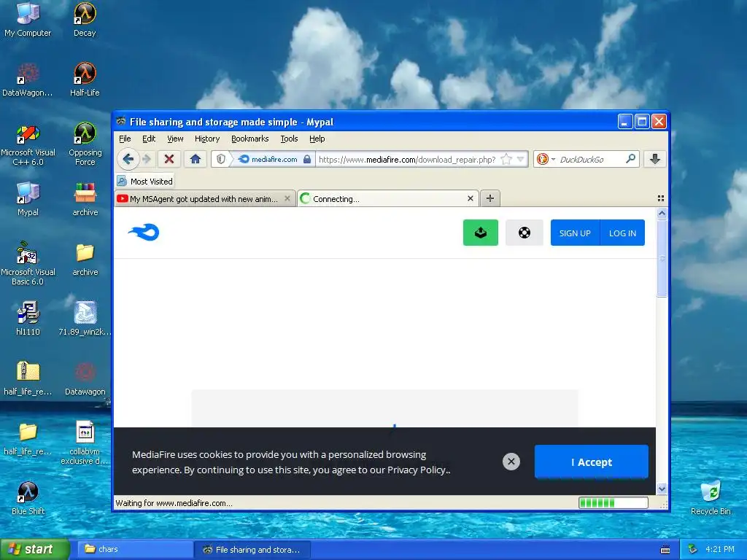Select the DataWagon shortcut above Microsoft Visual C++
The height and width of the screenshot is (560, 747).
(x=28, y=79)
